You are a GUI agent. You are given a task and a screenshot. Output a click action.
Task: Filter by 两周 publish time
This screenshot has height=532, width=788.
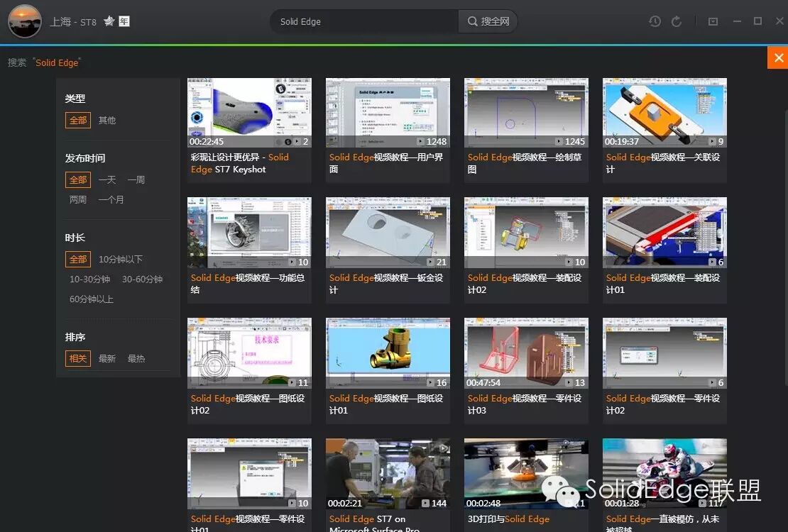(78, 199)
